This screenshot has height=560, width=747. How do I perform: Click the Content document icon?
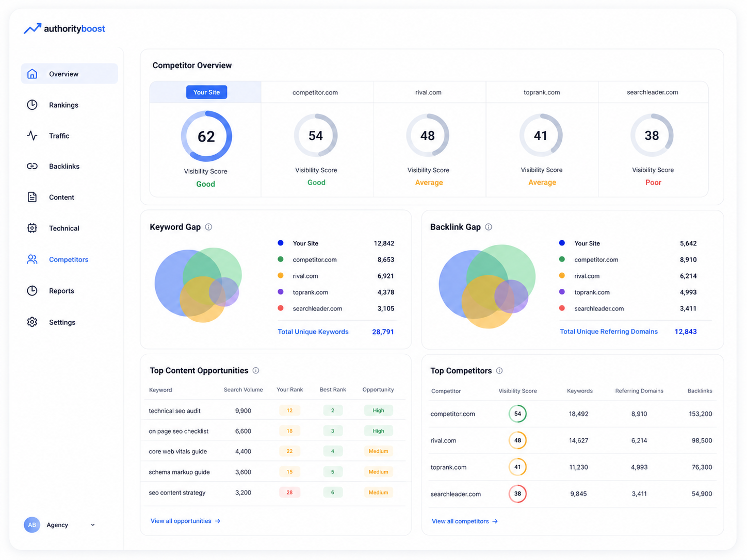32,197
